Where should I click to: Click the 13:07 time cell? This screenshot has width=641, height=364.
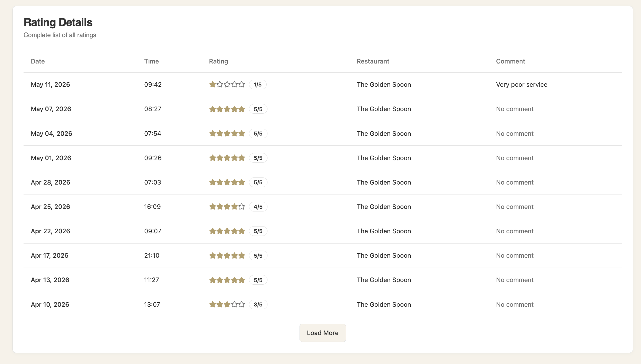(x=152, y=304)
